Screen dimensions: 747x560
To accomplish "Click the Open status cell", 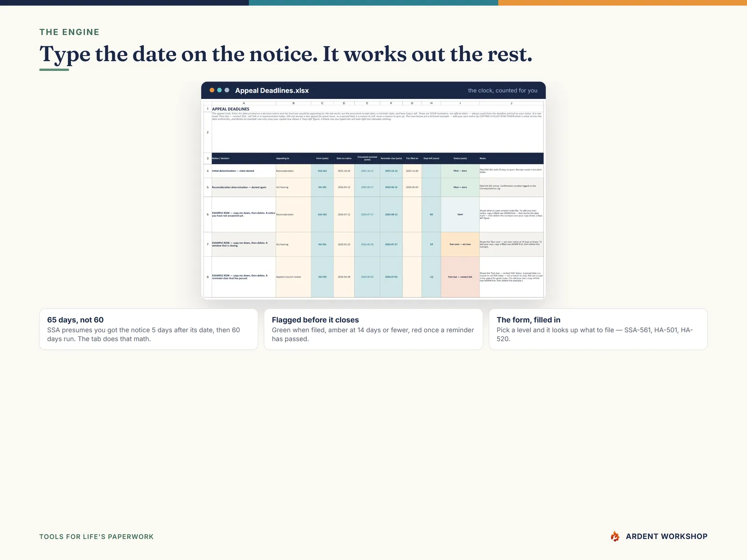I will coord(460,214).
